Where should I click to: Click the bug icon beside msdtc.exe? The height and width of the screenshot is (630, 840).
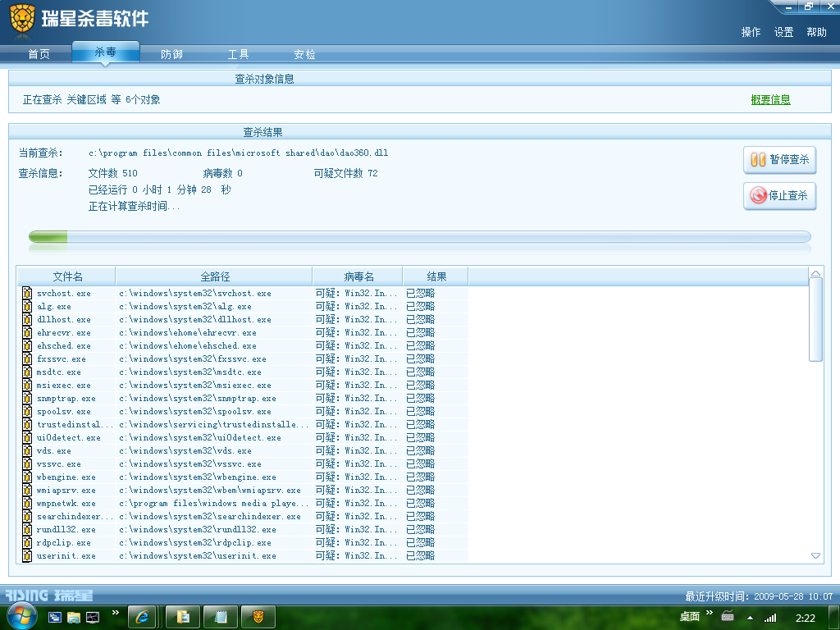(27, 372)
